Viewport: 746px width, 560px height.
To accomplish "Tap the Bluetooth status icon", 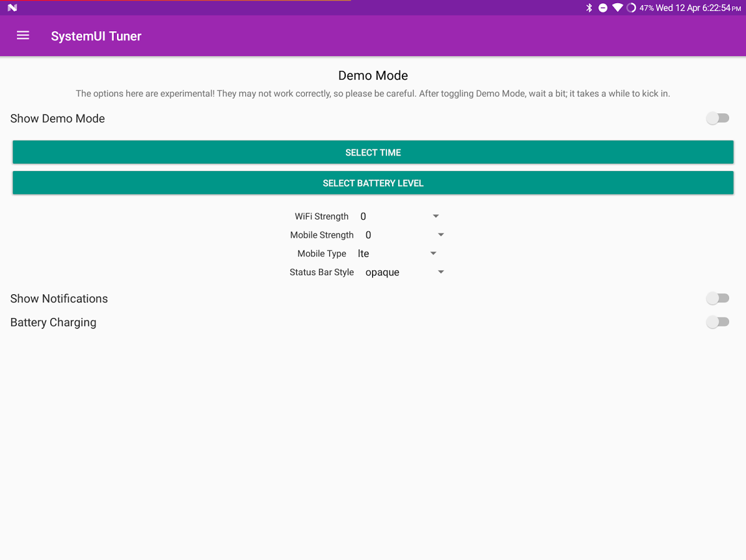I will (589, 7).
